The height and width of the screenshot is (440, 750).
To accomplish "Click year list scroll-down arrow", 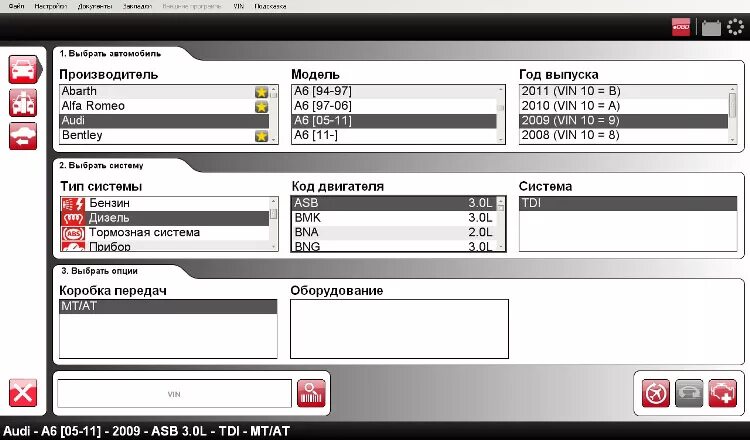I will 732,140.
